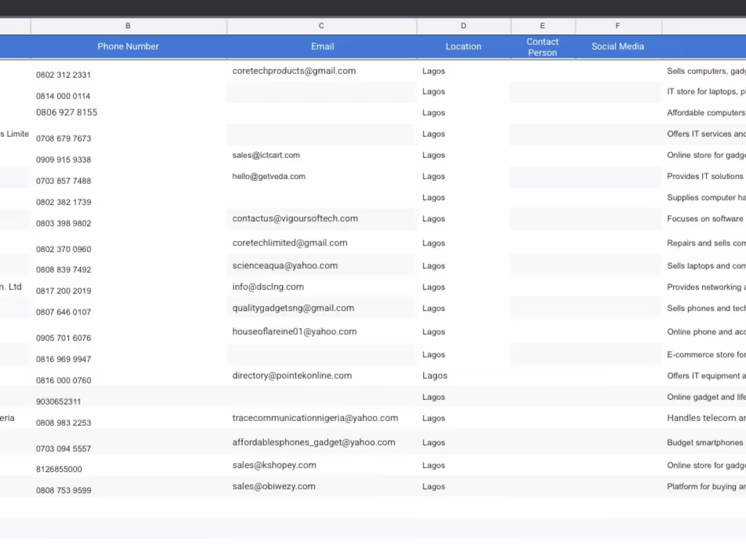Select phone number 0802 312 2331
This screenshot has width=746, height=560.
tap(63, 75)
